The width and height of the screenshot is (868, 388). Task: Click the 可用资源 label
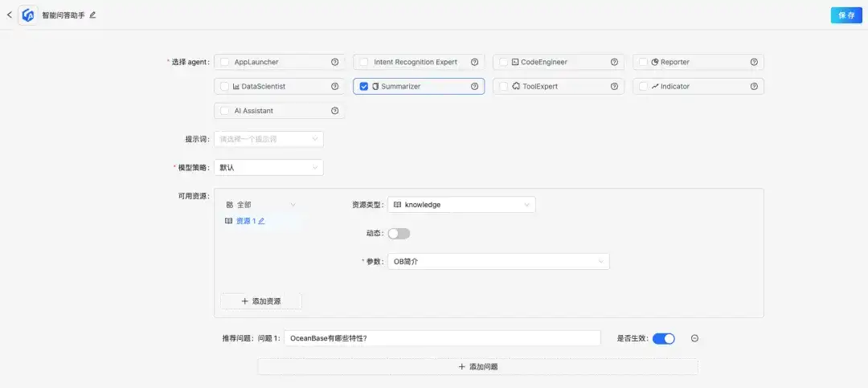pyautogui.click(x=192, y=196)
